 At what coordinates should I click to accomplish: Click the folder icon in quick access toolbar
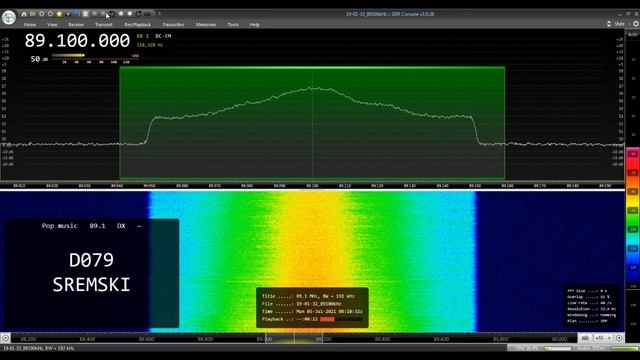33,14
